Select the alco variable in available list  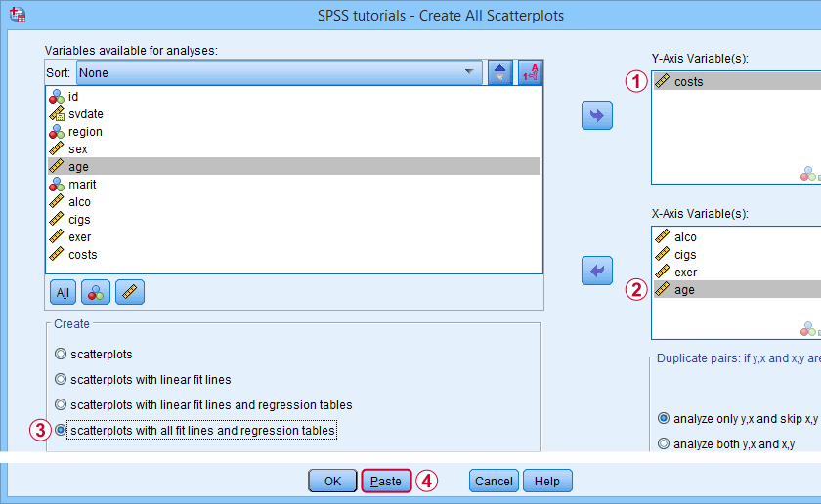[x=294, y=202]
